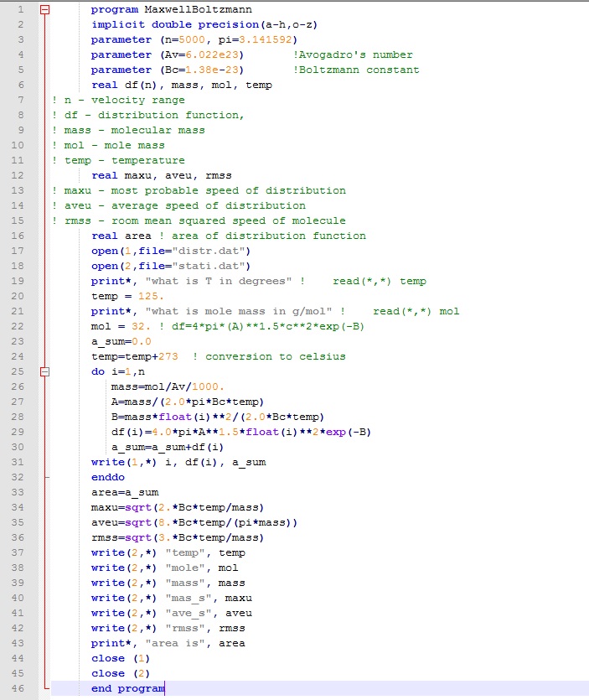Click the Avogadro's number comment
589x700 pixels.
click(353, 55)
